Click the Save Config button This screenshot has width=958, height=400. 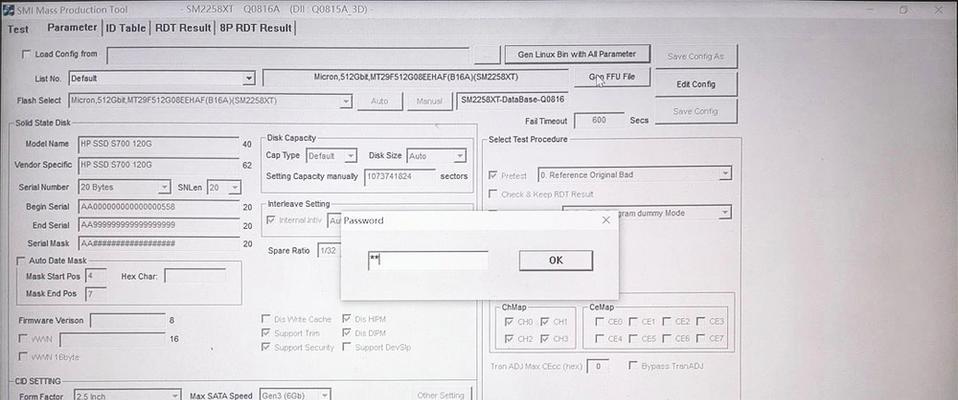695,112
